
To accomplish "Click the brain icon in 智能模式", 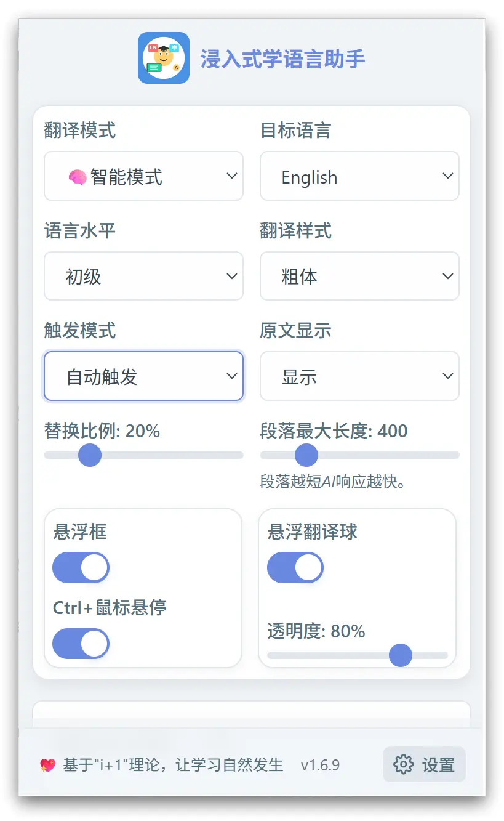I will (77, 177).
